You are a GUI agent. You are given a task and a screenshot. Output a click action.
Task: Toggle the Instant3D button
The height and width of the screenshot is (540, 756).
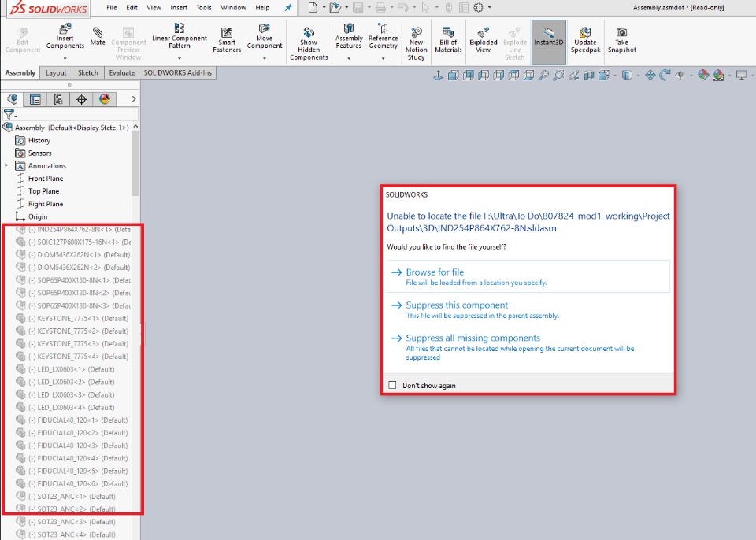click(x=549, y=42)
